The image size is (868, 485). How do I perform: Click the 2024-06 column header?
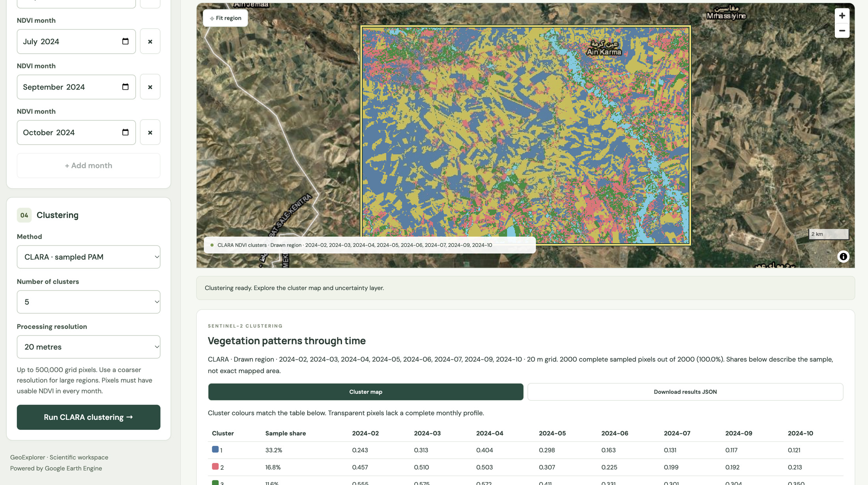coord(615,433)
